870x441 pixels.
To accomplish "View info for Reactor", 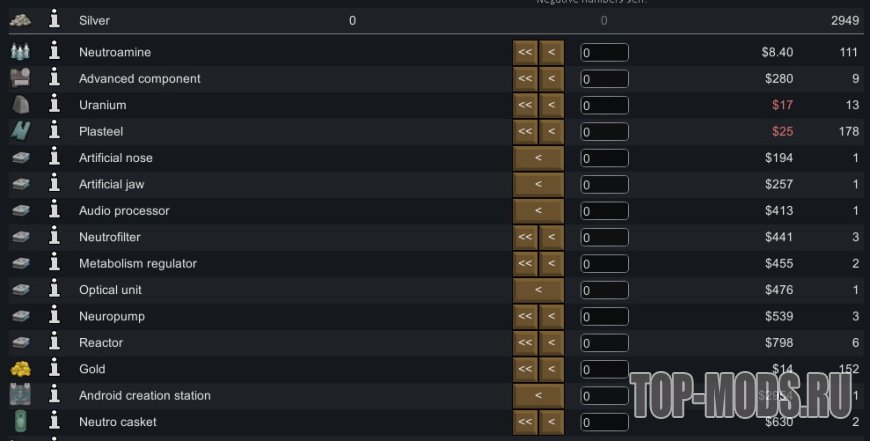I will click(55, 343).
